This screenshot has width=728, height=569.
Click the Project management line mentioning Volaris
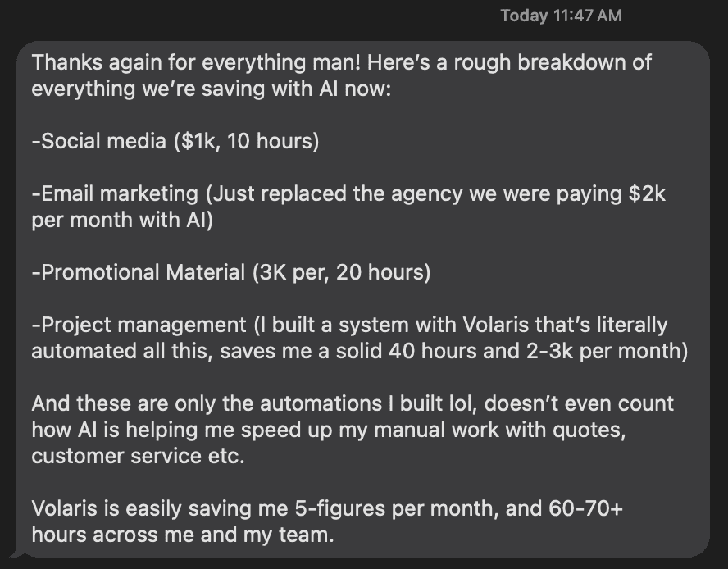pos(349,325)
